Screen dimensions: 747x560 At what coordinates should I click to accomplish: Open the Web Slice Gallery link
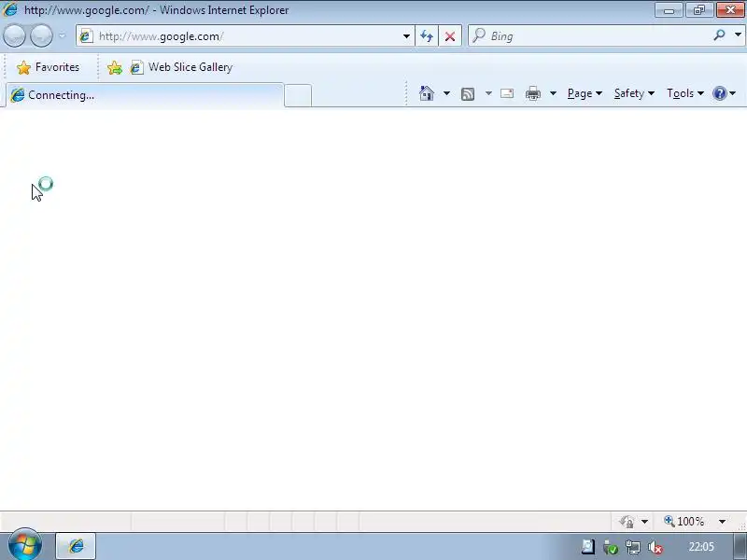point(182,67)
